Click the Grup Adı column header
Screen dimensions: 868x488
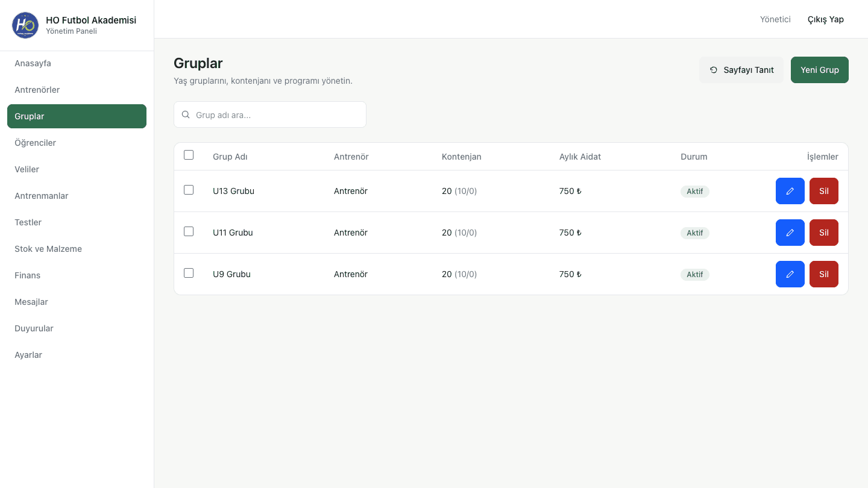click(230, 157)
